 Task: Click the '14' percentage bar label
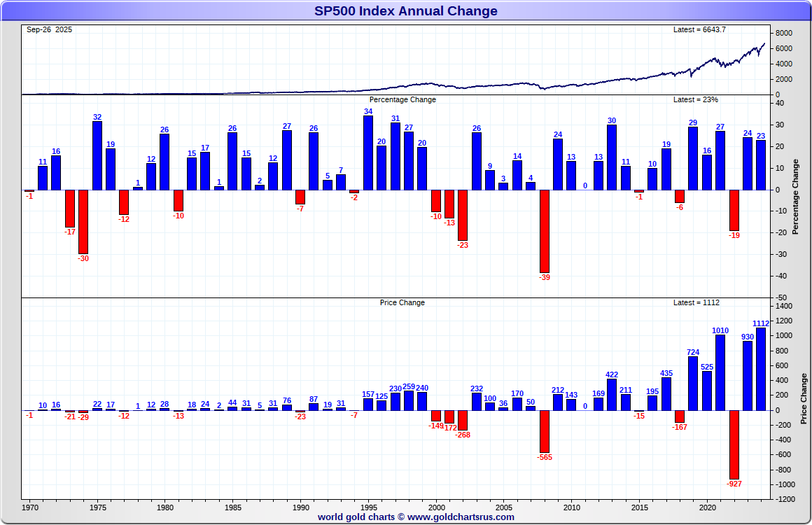click(x=517, y=156)
